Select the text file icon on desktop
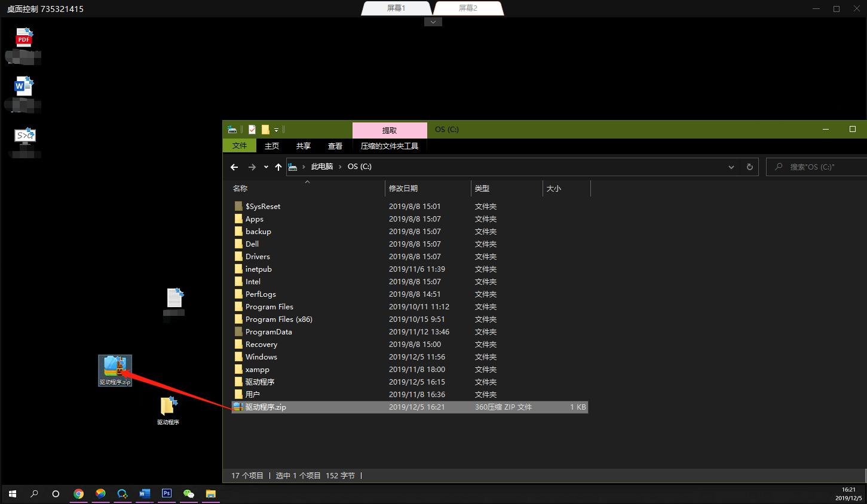867x504 pixels. (x=174, y=298)
